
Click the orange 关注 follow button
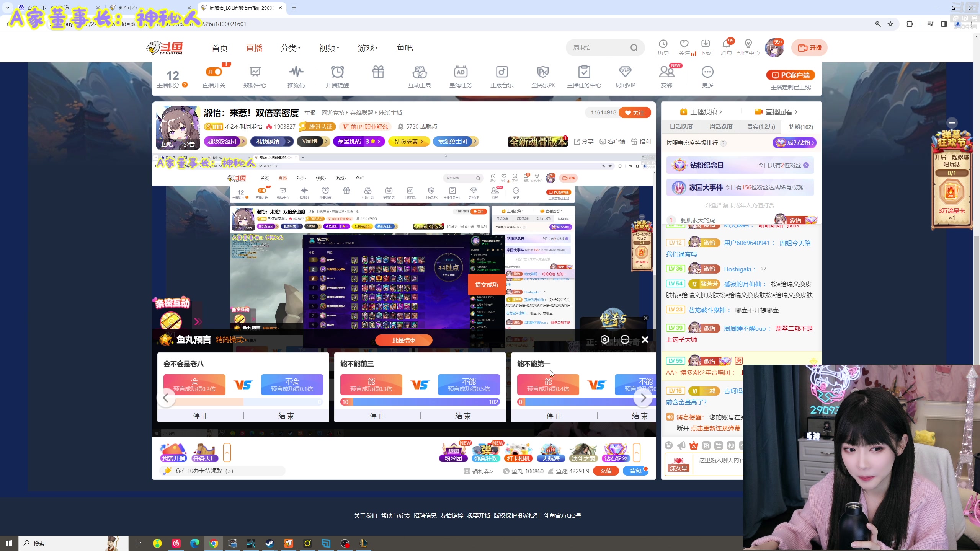point(635,112)
